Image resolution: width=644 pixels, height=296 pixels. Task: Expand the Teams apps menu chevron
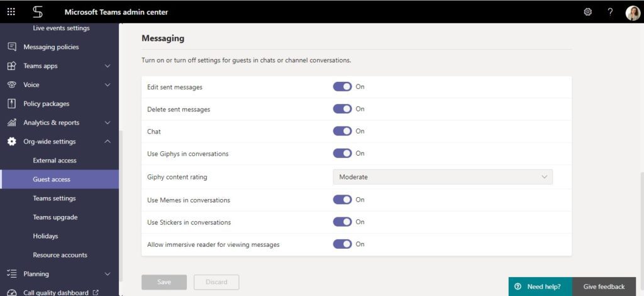click(x=108, y=65)
